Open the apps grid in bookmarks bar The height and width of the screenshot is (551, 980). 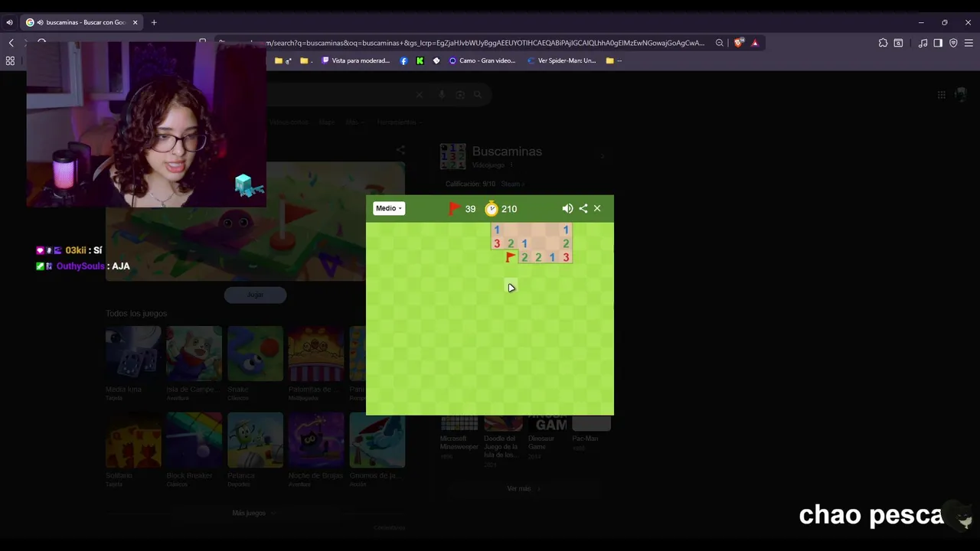click(10, 60)
